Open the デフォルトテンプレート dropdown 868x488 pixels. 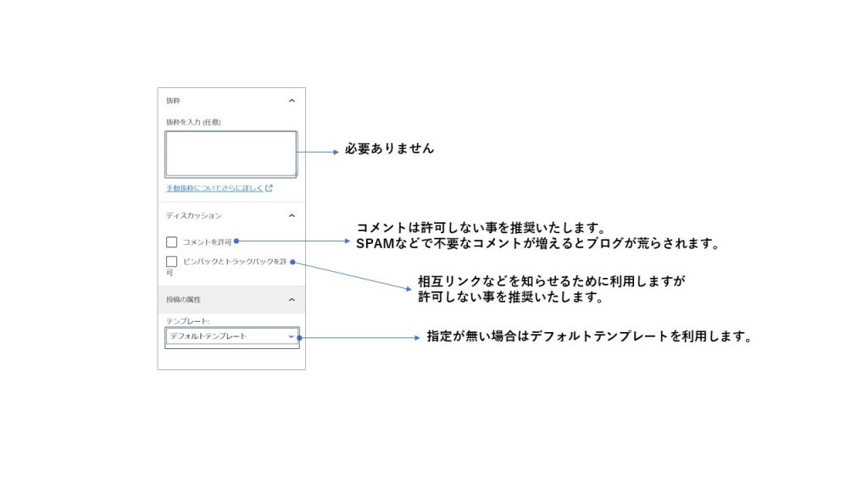point(231,336)
